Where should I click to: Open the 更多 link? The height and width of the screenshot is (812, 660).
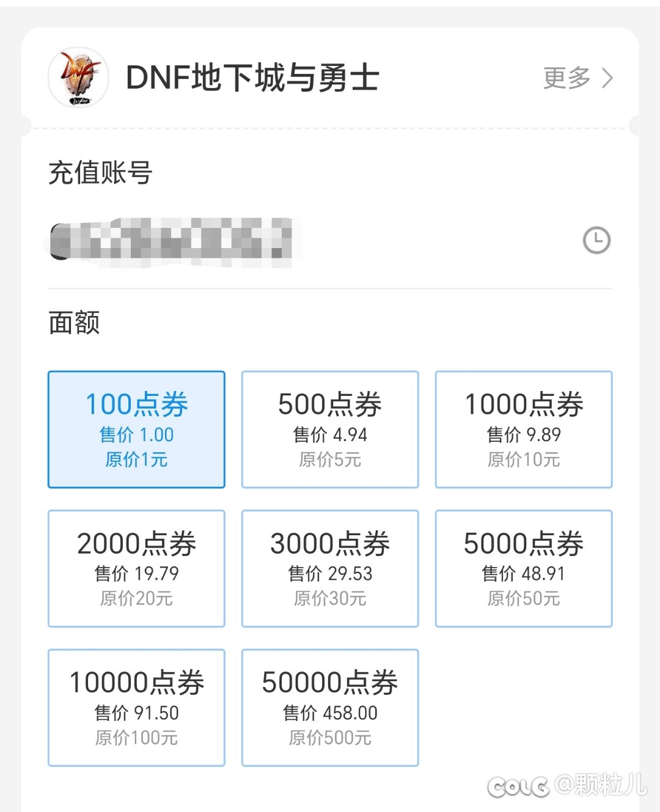tap(567, 78)
